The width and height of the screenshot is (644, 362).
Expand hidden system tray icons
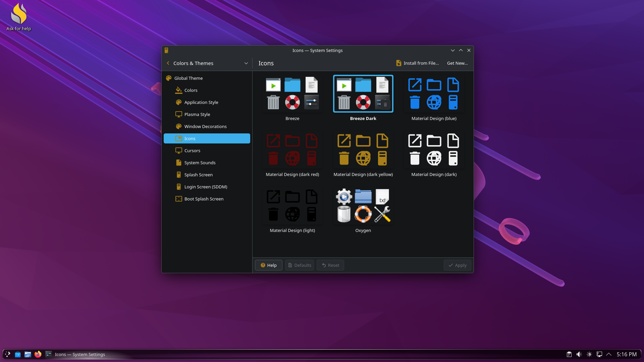pos(609,354)
